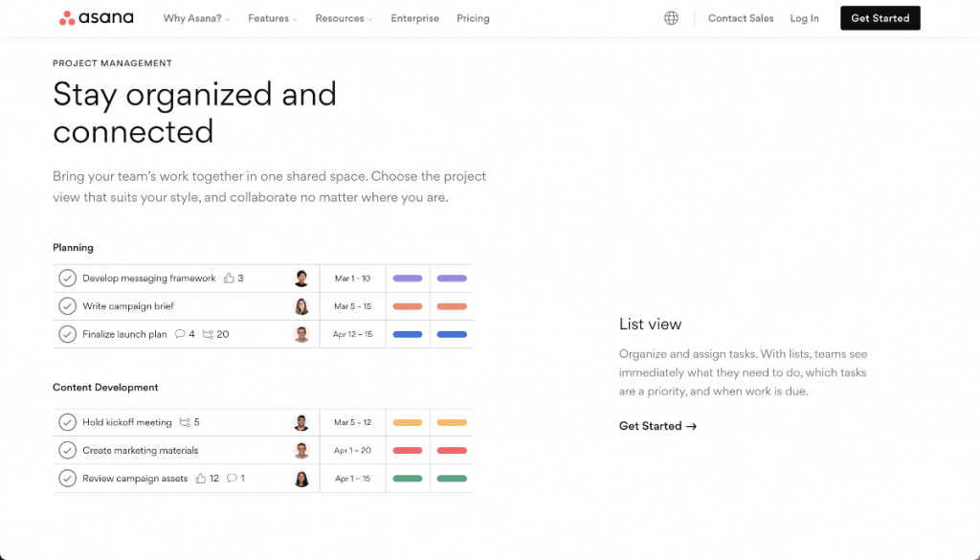
Task: Expand the Resources dropdown
Action: point(342,17)
